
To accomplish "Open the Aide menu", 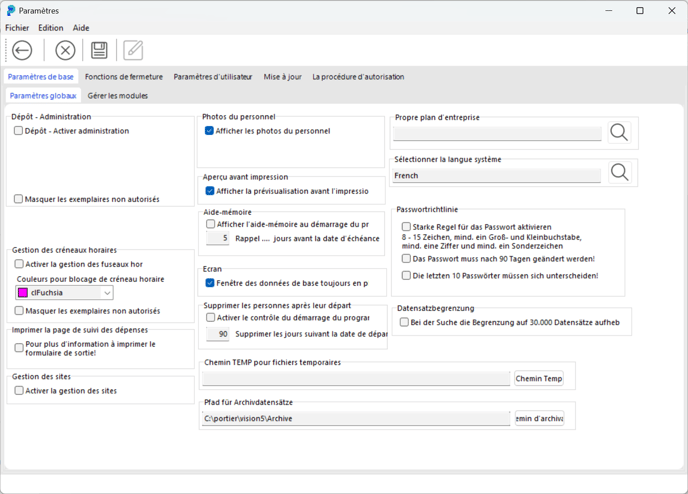I will pyautogui.click(x=81, y=28).
